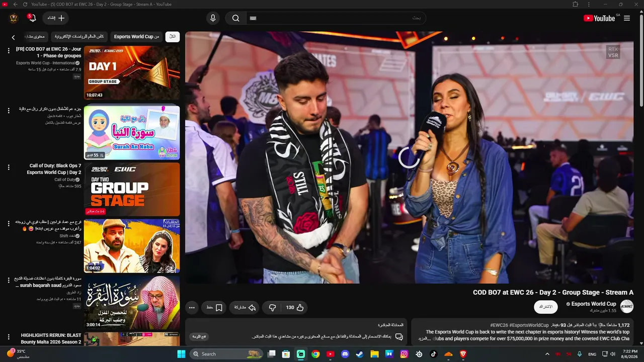Open 'Call of Duty: Black Ops 7' title
Image resolution: width=644 pixels, height=362 pixels.
pyautogui.click(x=54, y=169)
